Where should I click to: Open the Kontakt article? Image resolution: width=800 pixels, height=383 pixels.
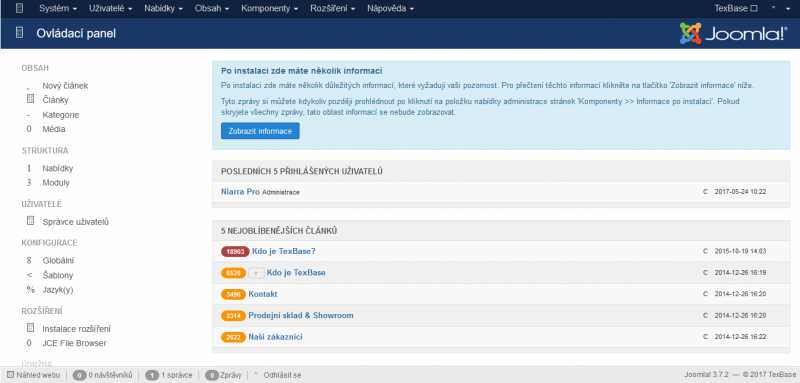(263, 294)
